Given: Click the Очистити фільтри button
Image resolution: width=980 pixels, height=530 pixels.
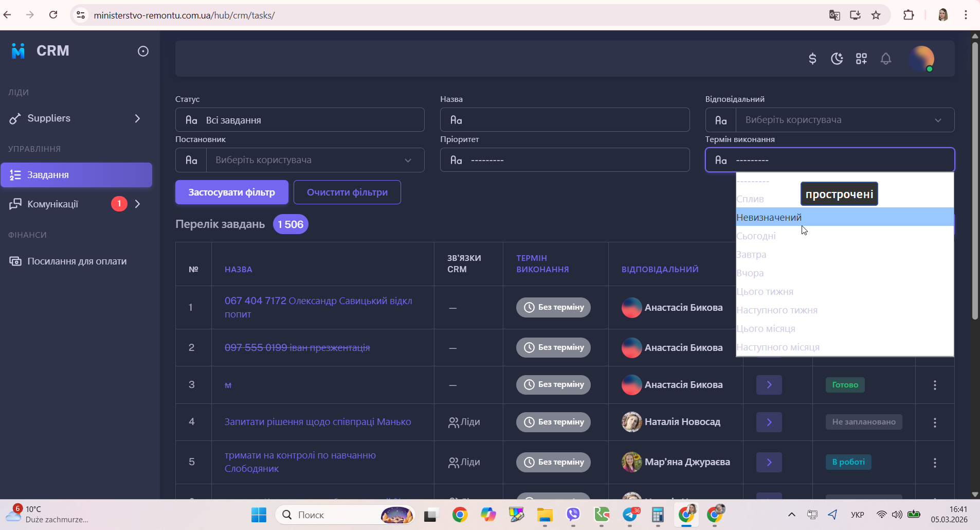Looking at the screenshot, I should (347, 192).
